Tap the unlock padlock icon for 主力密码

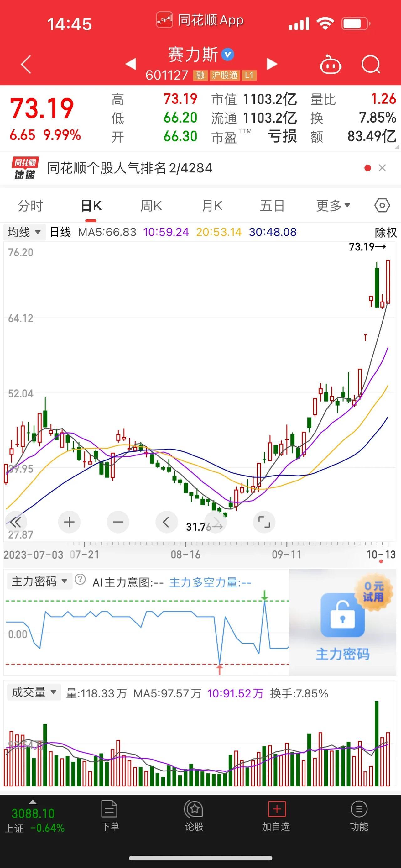pos(342,615)
